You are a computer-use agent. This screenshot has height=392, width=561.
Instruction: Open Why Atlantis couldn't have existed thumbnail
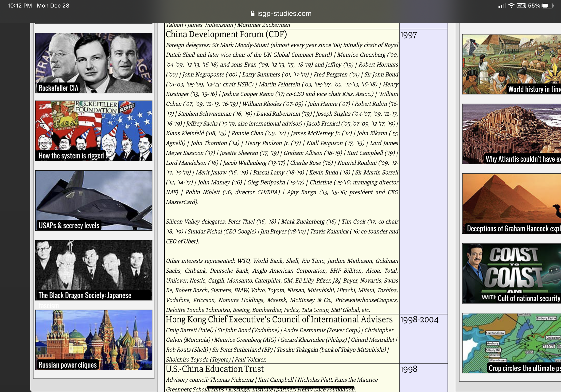(511, 134)
